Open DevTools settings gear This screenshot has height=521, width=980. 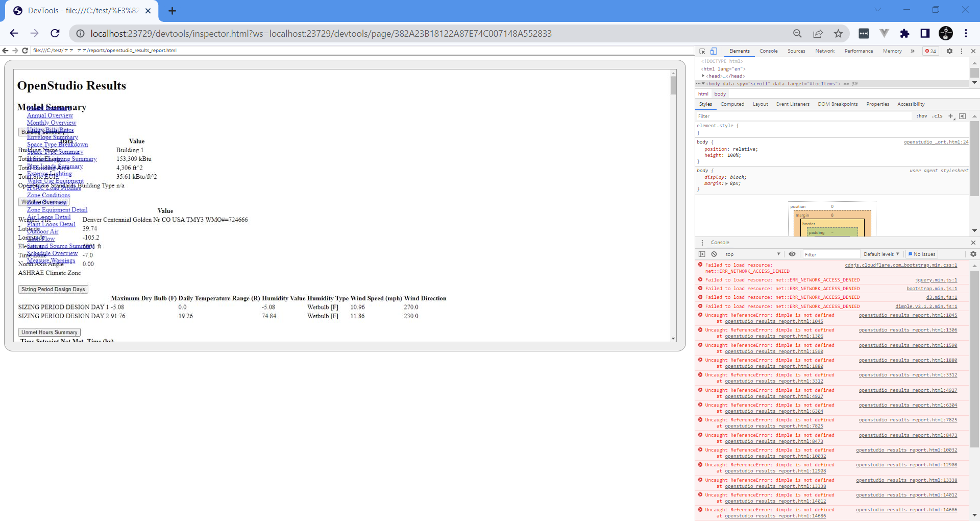pyautogui.click(x=949, y=51)
